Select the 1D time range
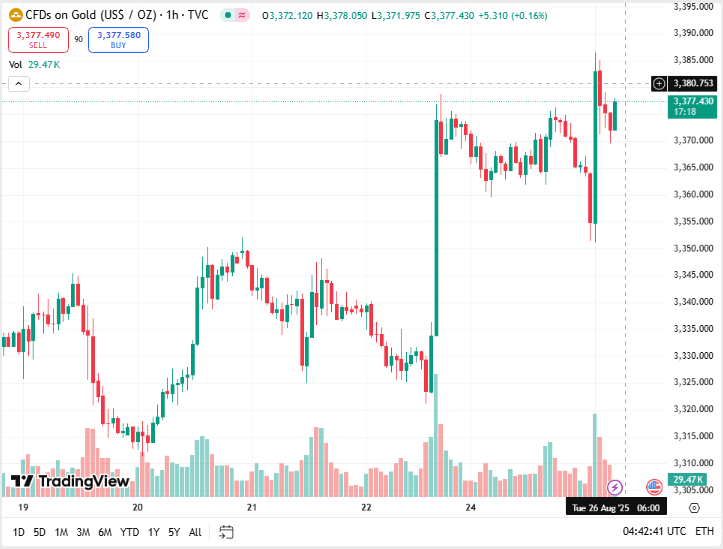 [x=19, y=532]
